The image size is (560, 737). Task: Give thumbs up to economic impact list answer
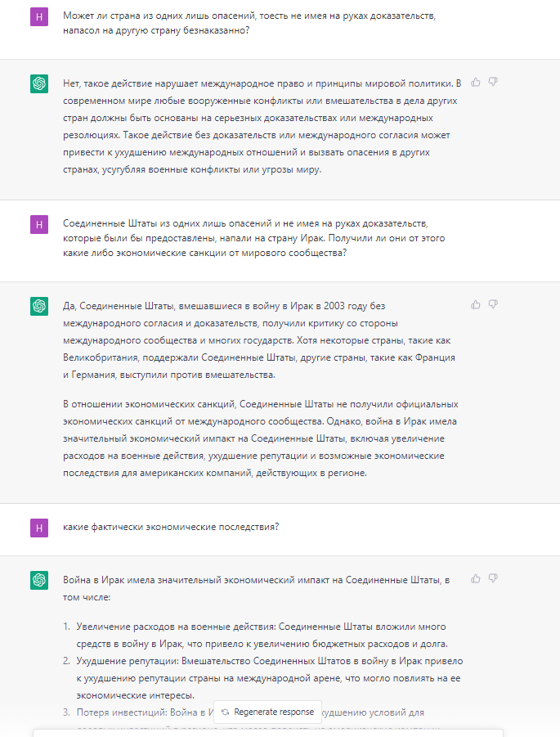476,578
